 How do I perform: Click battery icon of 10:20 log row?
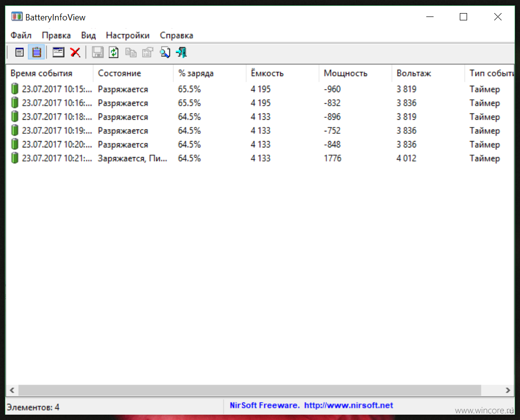coord(15,145)
